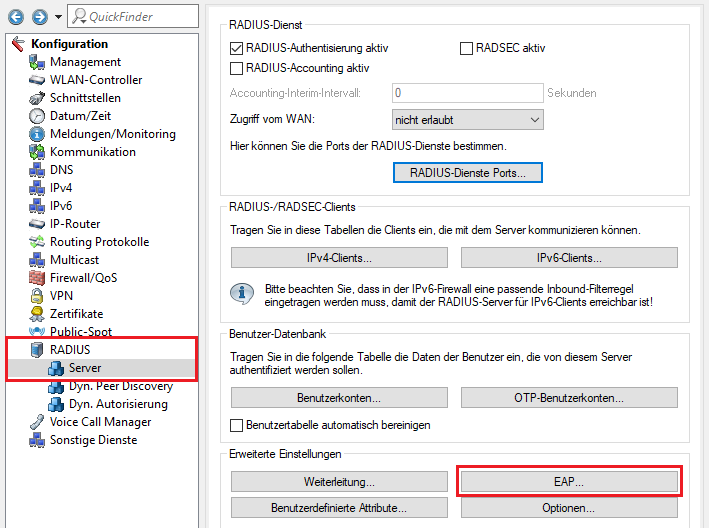Click the Multicast tree icon

(x=37, y=260)
